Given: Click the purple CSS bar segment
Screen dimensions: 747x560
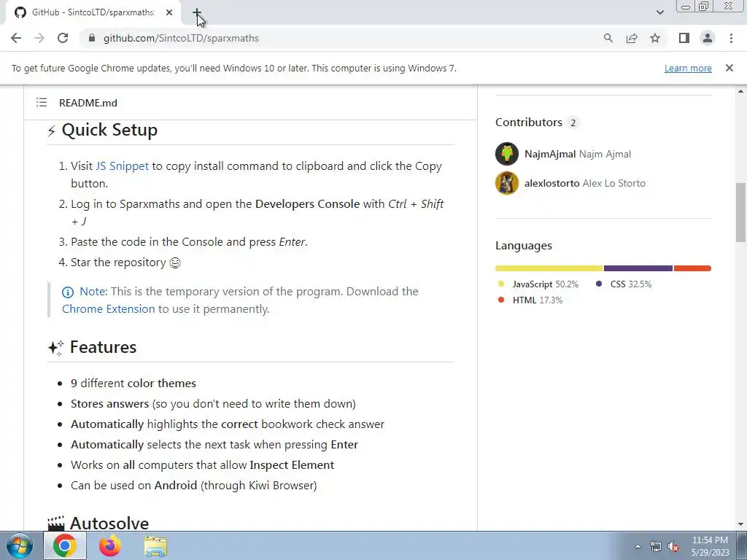Looking at the screenshot, I should 638,268.
